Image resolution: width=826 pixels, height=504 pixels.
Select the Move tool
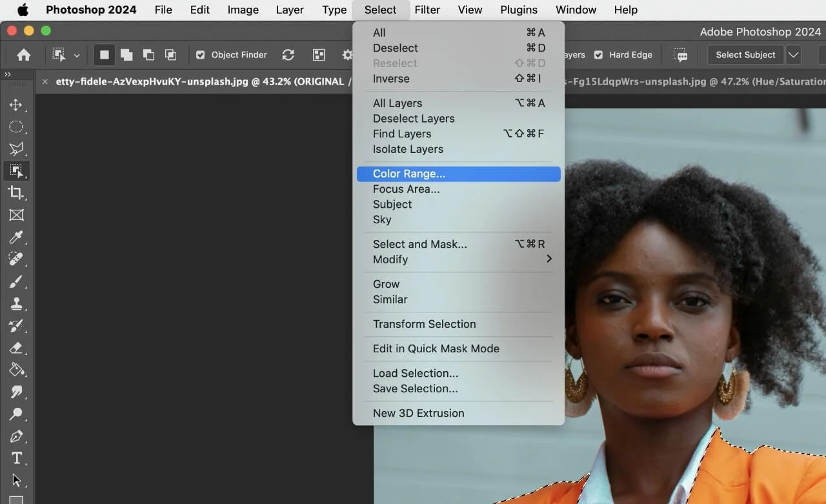click(x=16, y=105)
